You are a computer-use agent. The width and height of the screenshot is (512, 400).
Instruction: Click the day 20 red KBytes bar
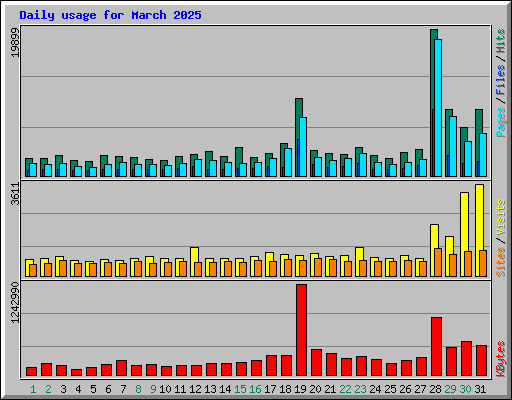click(x=316, y=363)
